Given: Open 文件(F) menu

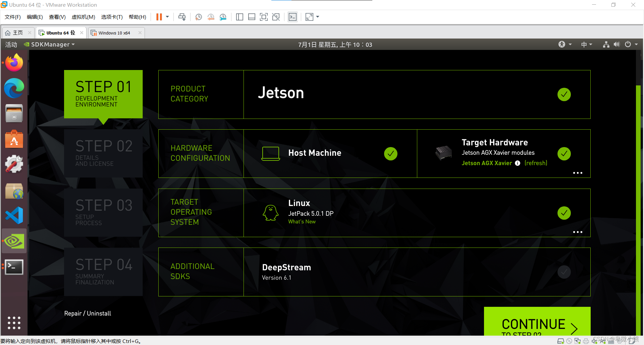Looking at the screenshot, I should [x=13, y=17].
